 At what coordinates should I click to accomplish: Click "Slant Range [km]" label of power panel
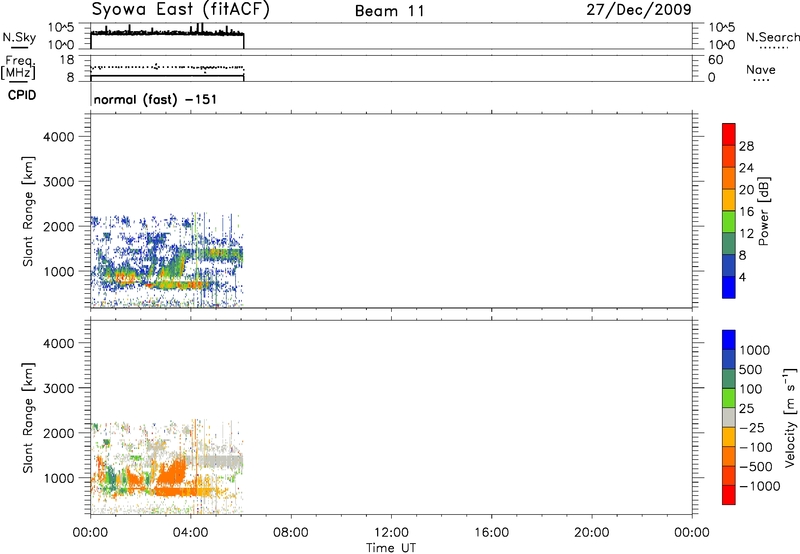pyautogui.click(x=28, y=211)
